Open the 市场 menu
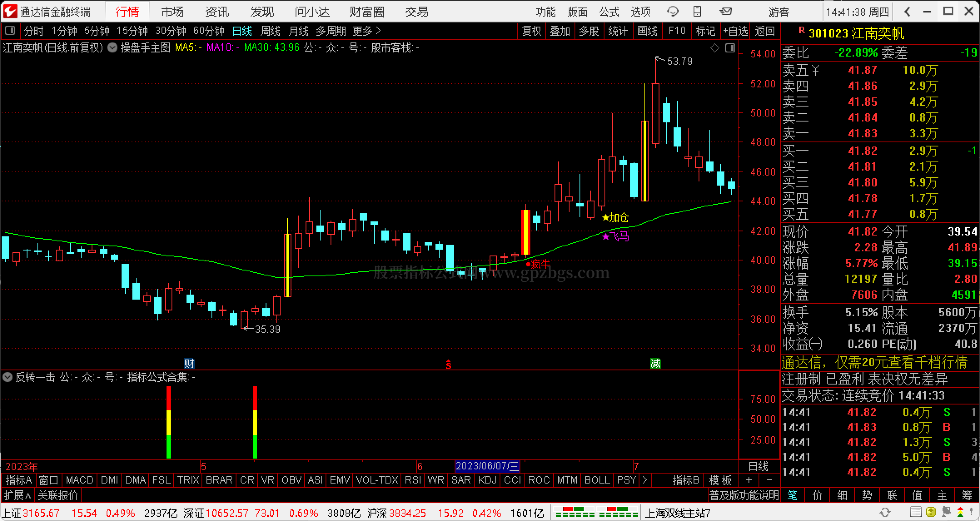The width and height of the screenshot is (980, 521). (x=172, y=12)
